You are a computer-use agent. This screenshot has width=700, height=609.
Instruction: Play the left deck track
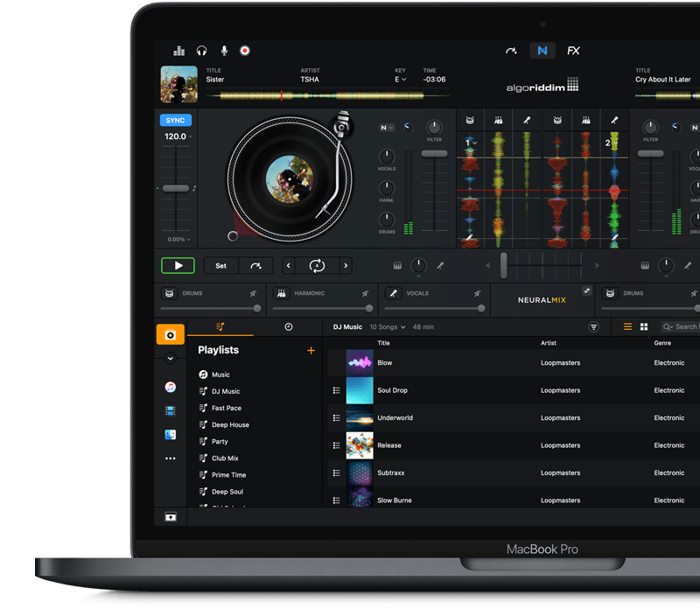[x=178, y=265]
